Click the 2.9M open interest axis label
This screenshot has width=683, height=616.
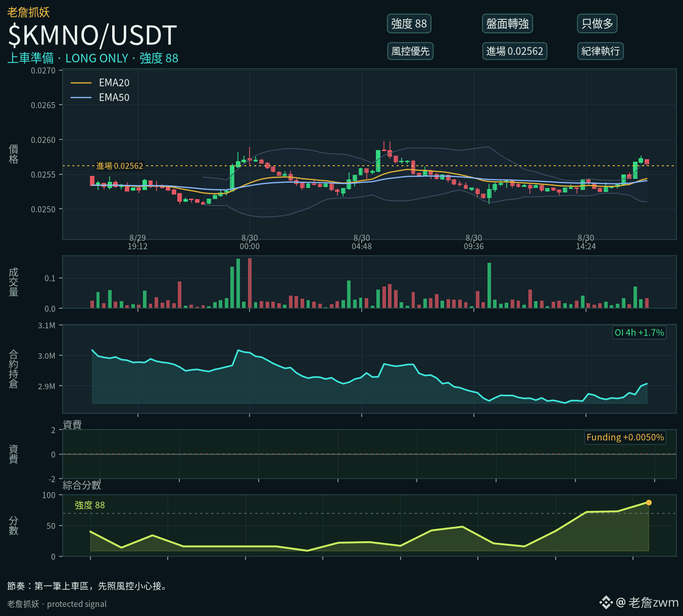46,386
